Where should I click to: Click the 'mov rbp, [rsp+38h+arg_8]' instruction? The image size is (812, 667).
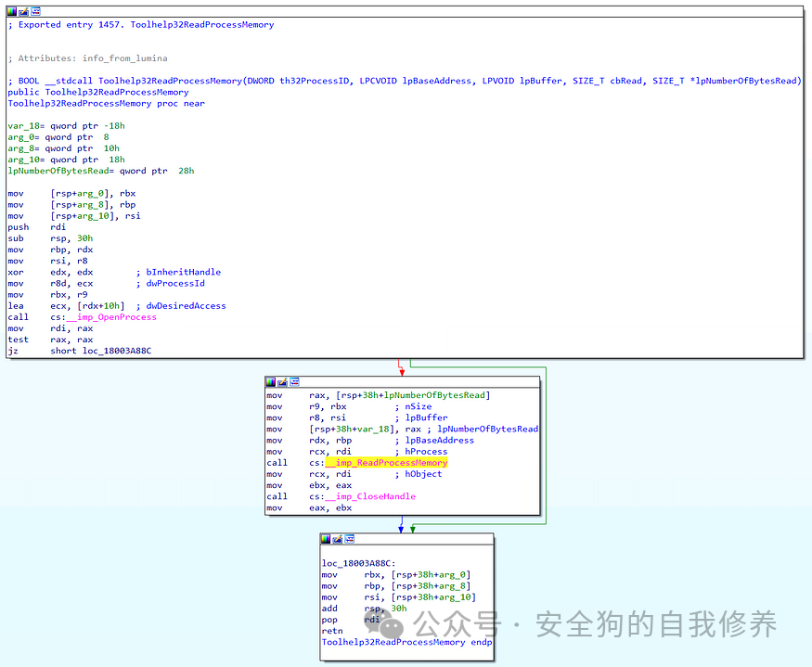click(x=396, y=586)
